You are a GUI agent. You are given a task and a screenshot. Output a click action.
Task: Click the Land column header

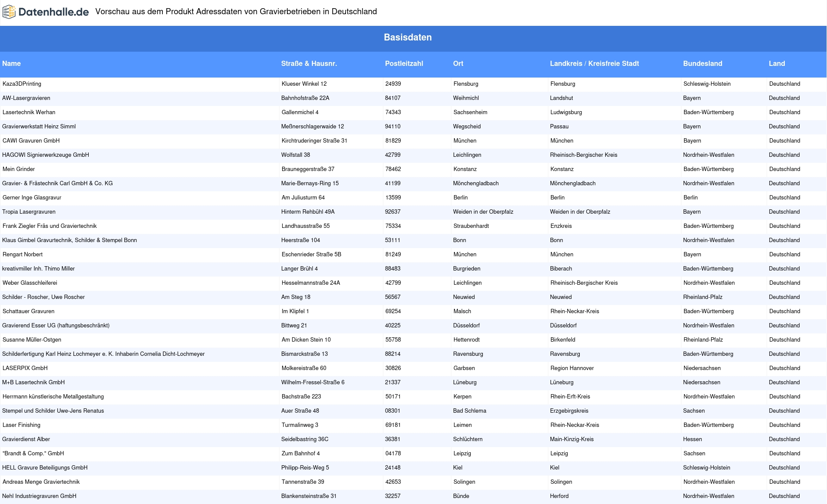pos(777,63)
